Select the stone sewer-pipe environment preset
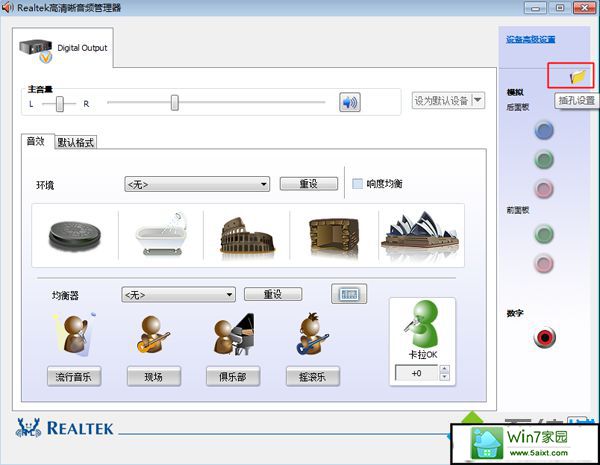600x465 pixels. (75, 236)
